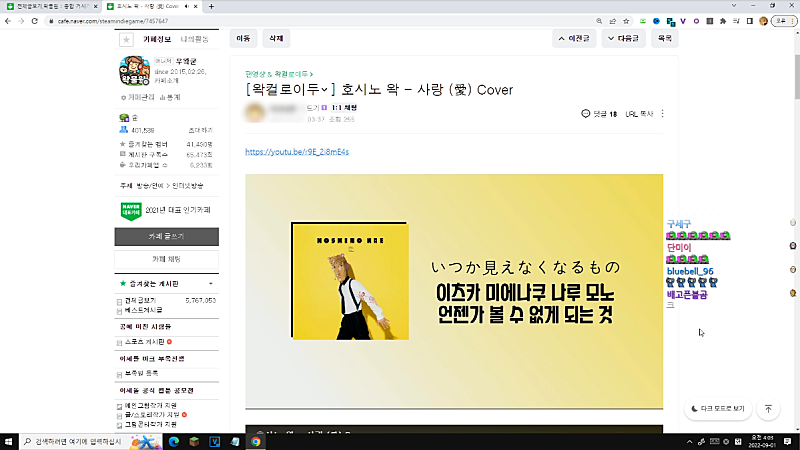This screenshot has height=450, width=800.
Task: Click the scroll-to-top arrow button
Action: tap(768, 409)
